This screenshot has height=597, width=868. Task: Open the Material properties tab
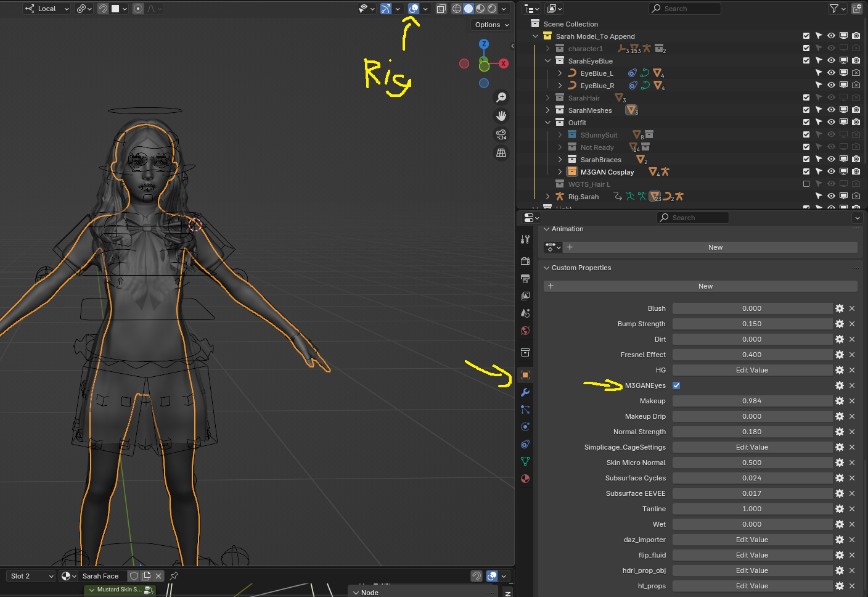(x=525, y=479)
